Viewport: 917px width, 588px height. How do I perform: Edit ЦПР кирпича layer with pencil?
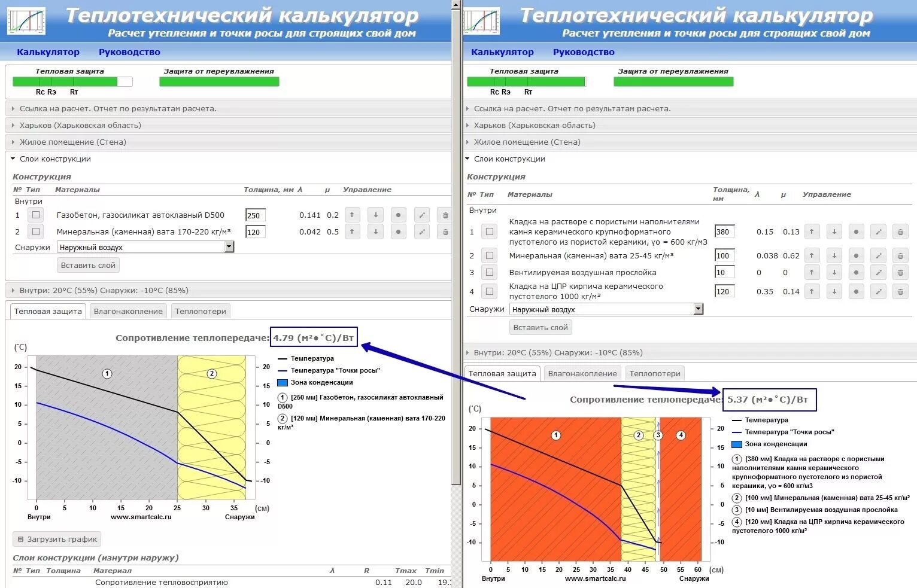tap(879, 291)
